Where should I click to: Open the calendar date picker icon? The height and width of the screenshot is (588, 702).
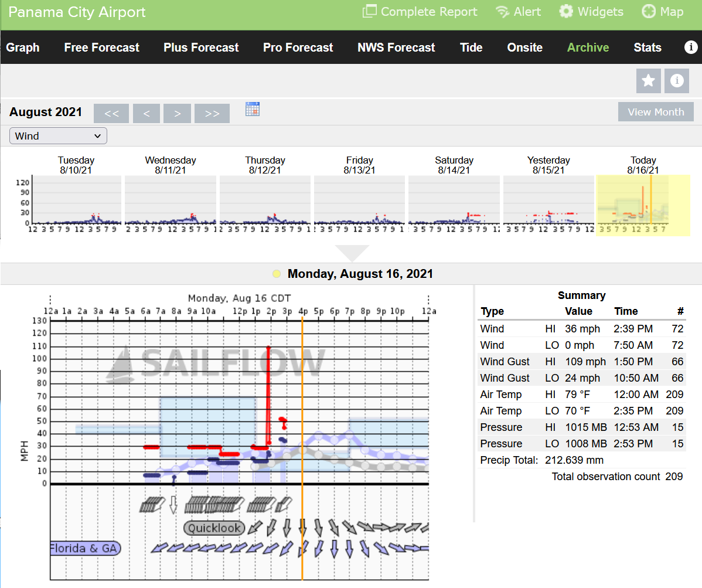click(x=253, y=109)
